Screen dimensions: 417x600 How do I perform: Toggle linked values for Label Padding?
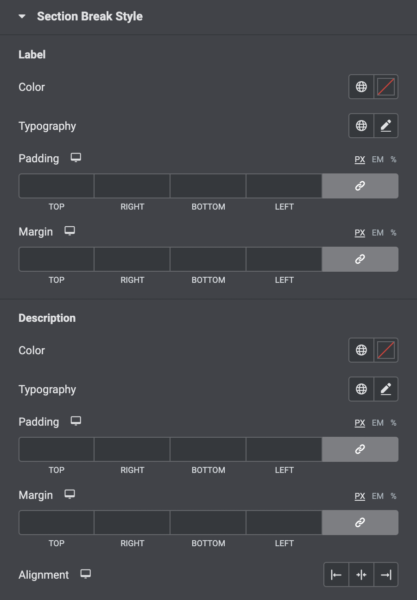click(x=360, y=186)
